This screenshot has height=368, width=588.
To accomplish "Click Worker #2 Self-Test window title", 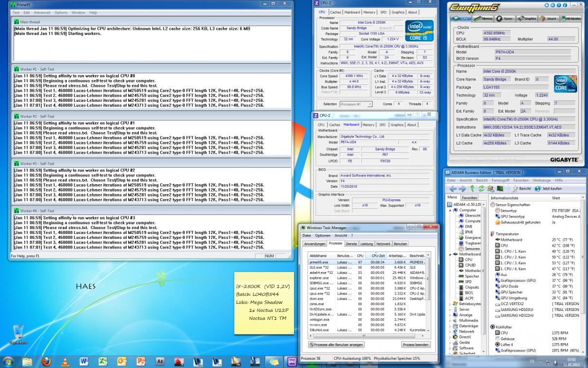I will (x=37, y=116).
